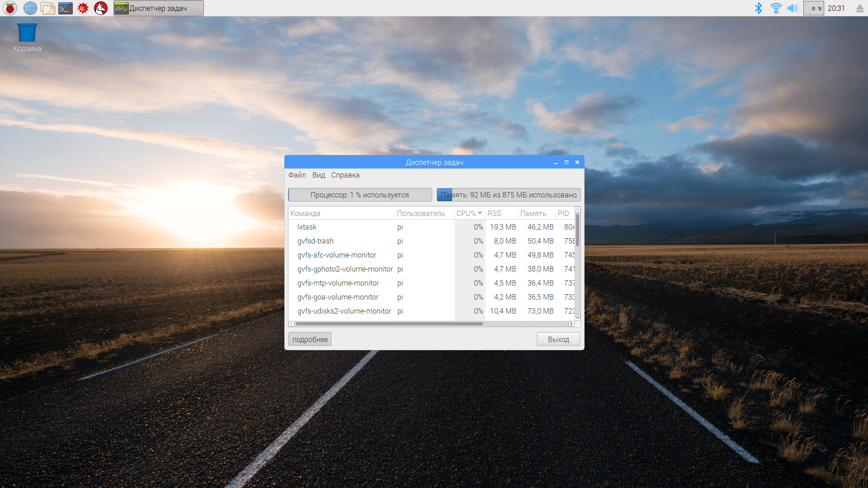
Task: Click the Wi-Fi network icon
Action: click(x=776, y=8)
